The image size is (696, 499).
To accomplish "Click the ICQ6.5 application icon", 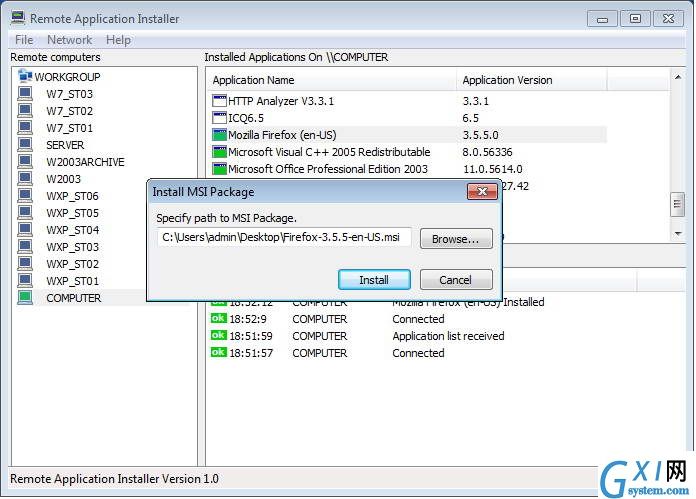I will [219, 118].
